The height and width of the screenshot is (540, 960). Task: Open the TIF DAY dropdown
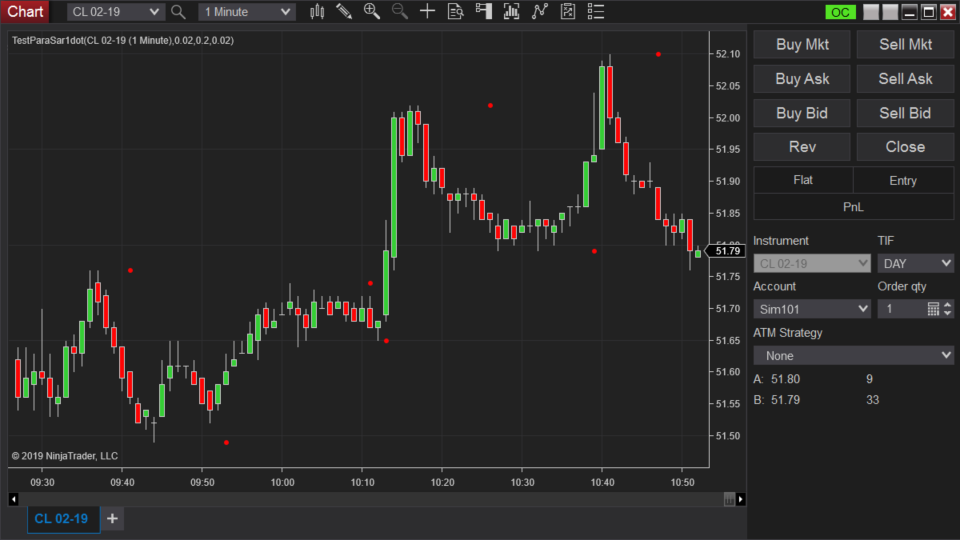tap(915, 264)
